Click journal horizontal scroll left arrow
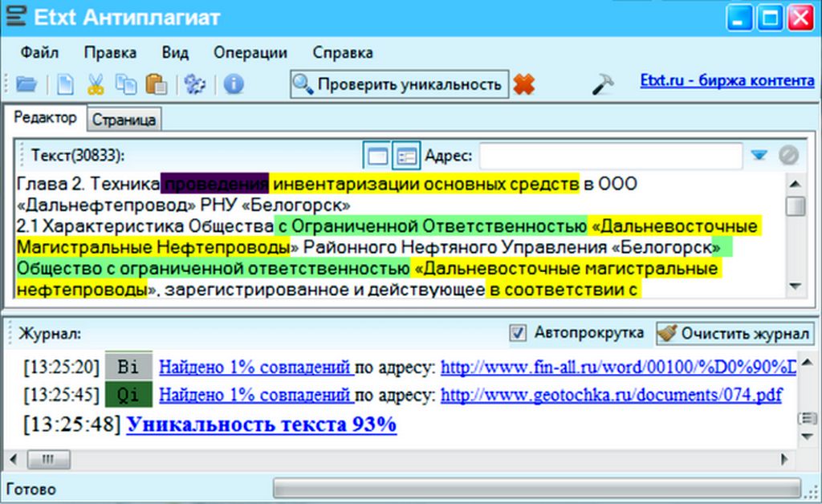The image size is (822, 504). (14, 460)
